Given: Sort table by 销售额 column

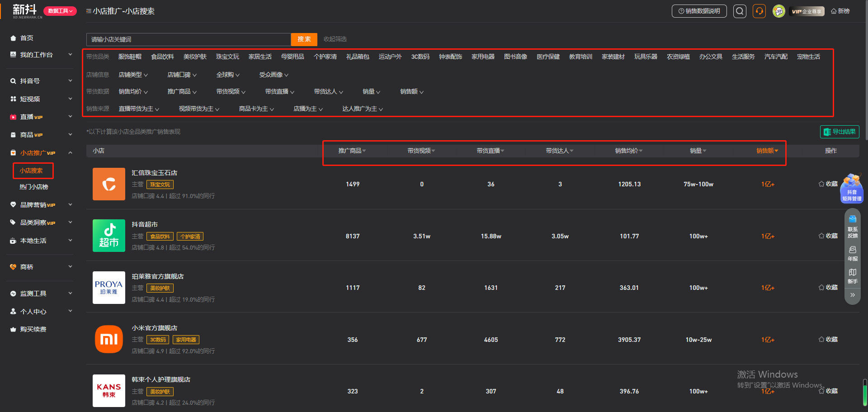Looking at the screenshot, I should click(x=768, y=151).
